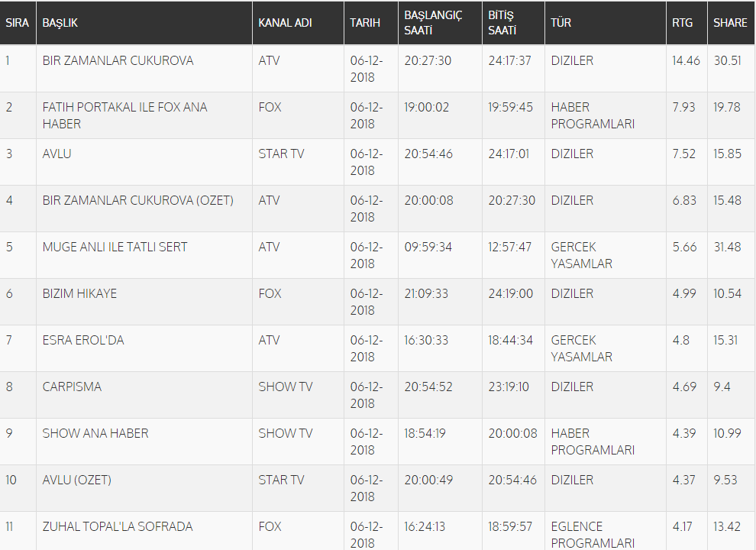Click the TARIH column header
Viewport: 756px width, 550px height.
365,23
